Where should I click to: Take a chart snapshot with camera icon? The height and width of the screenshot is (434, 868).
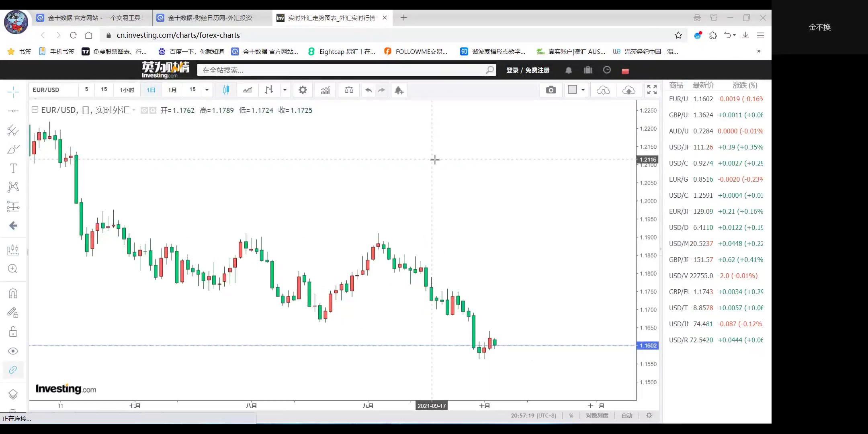coord(551,90)
